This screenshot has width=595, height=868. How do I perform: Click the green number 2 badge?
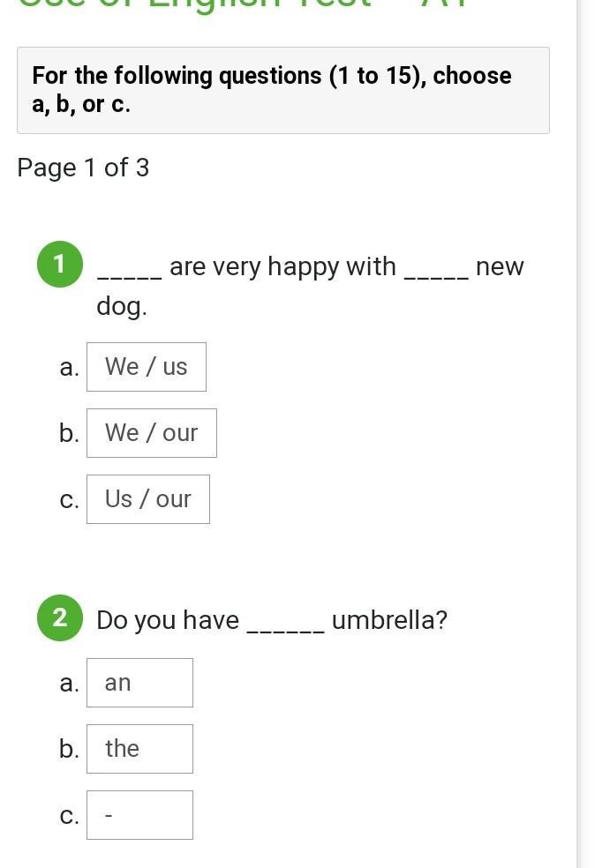point(60,618)
